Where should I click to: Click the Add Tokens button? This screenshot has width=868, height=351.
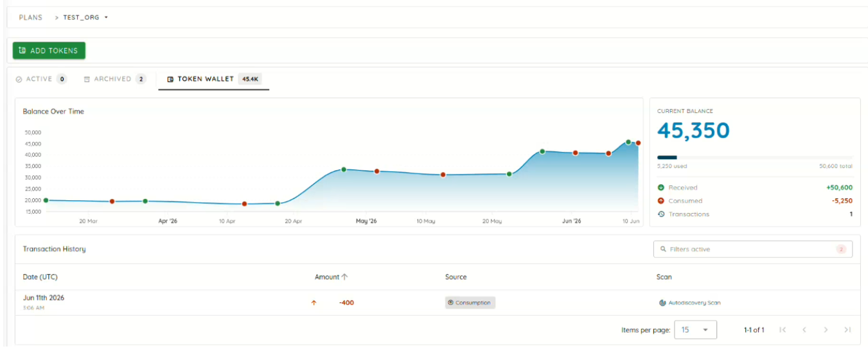(x=49, y=51)
